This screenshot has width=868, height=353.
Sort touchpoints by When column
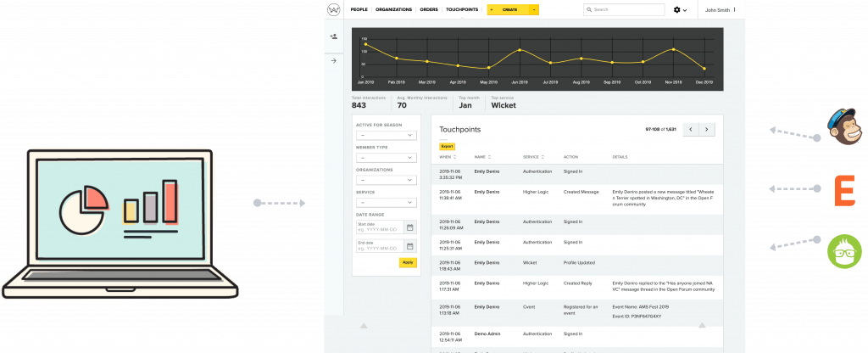(x=448, y=157)
